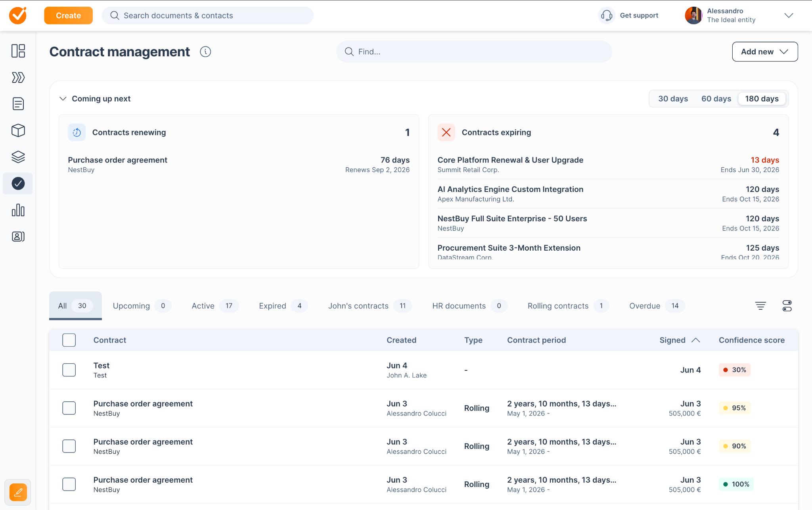
Task: Switch to the Expired tab
Action: pos(283,306)
